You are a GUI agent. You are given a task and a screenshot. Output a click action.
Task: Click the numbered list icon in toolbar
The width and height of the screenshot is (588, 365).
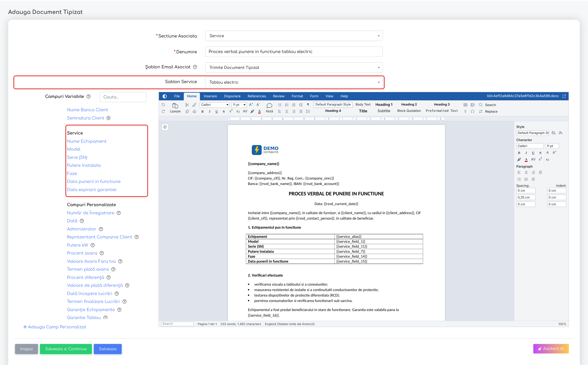coord(287,105)
